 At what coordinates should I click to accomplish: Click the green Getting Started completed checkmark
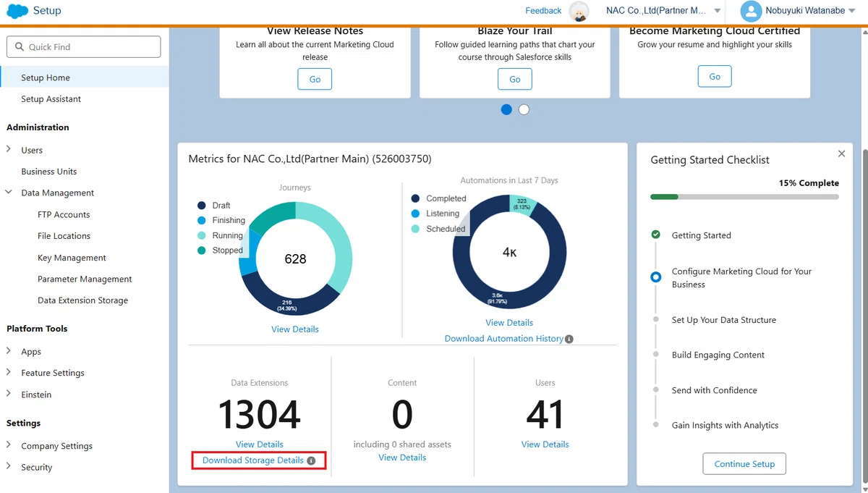pyautogui.click(x=655, y=235)
